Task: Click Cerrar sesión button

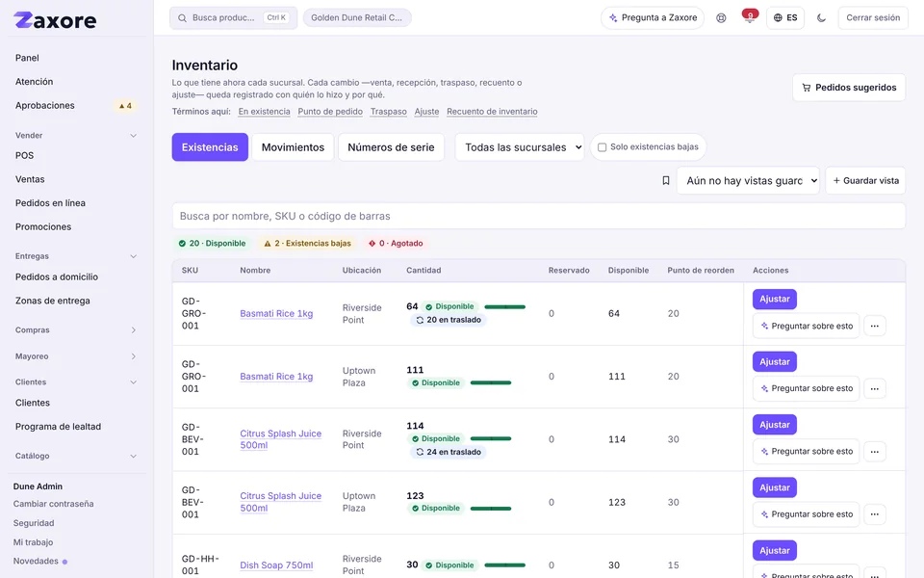Action: pos(873,17)
